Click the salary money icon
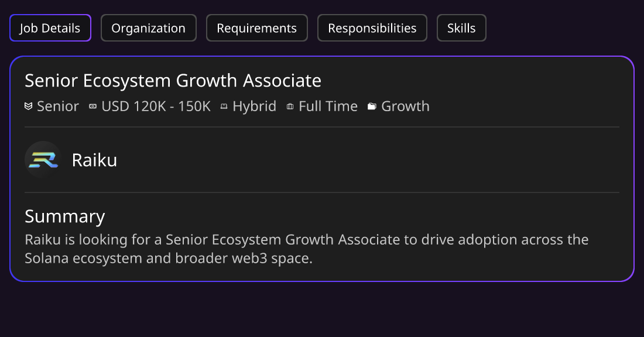Viewport: 644px width, 337px height. coord(93,106)
